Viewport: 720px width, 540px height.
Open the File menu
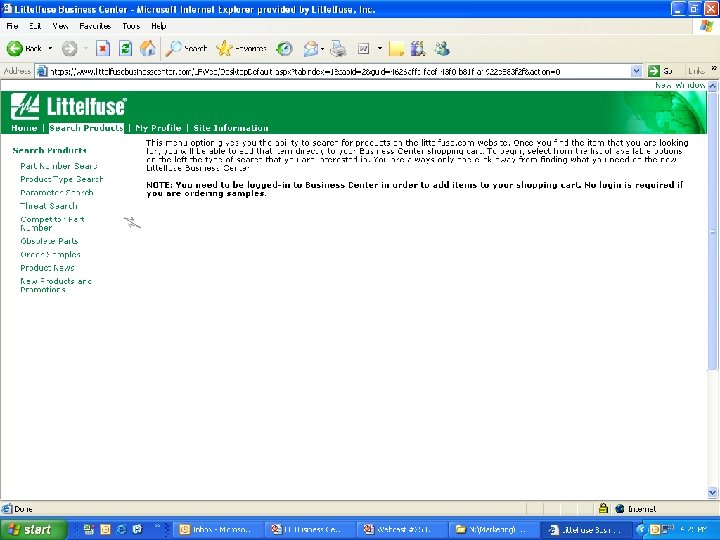[x=12, y=26]
